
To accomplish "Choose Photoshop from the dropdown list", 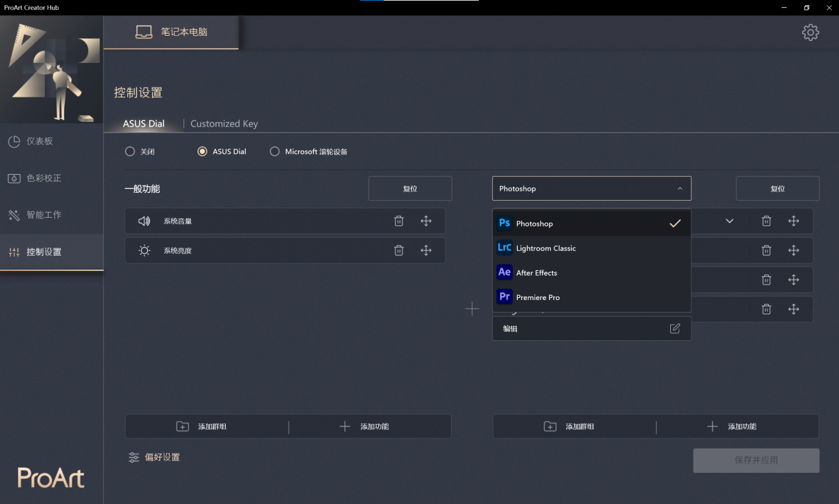I will (591, 224).
